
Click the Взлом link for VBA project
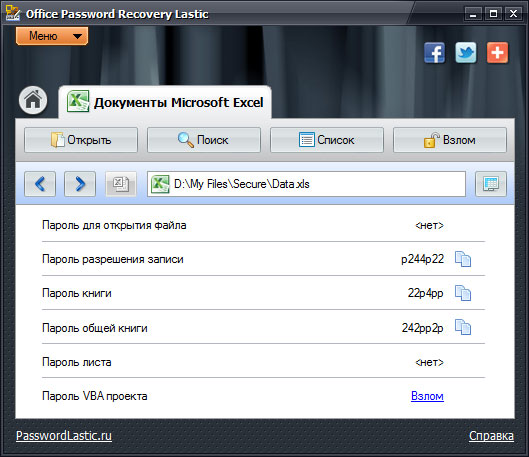tap(427, 396)
